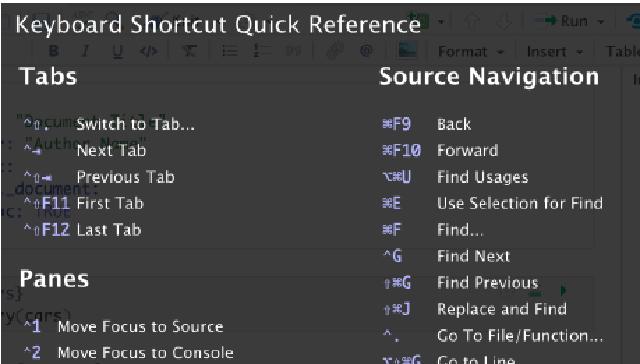640x364 pixels.
Task: Click the 'Find...' entry
Action: tap(460, 230)
